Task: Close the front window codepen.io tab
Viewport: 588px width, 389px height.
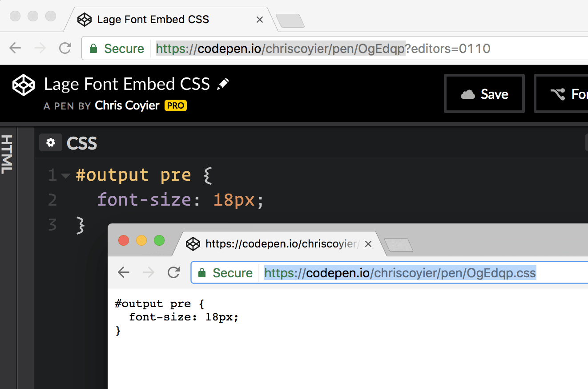Action: pos(368,244)
